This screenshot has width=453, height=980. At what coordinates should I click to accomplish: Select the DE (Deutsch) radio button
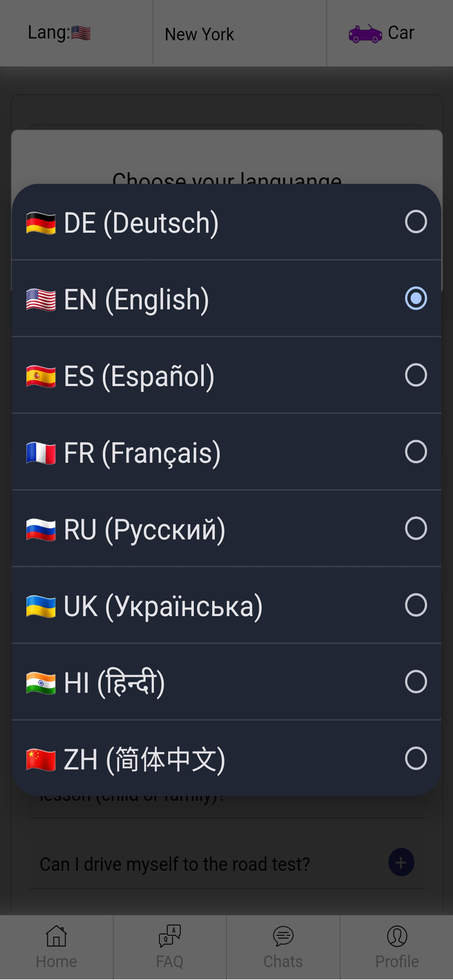click(416, 222)
